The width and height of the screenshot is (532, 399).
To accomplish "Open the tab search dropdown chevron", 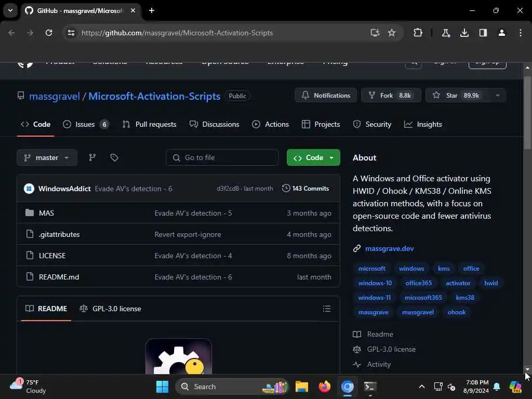I will coord(10,10).
